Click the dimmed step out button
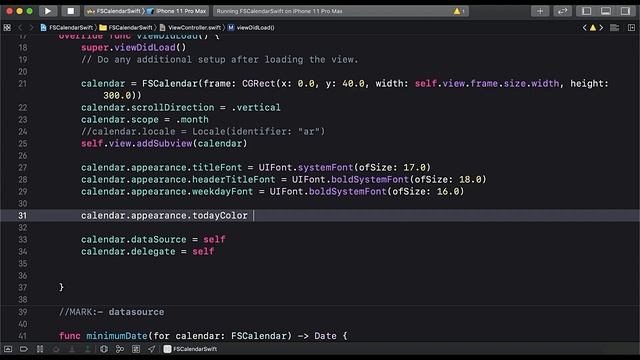Screen dimensions: 640x360 [87, 349]
